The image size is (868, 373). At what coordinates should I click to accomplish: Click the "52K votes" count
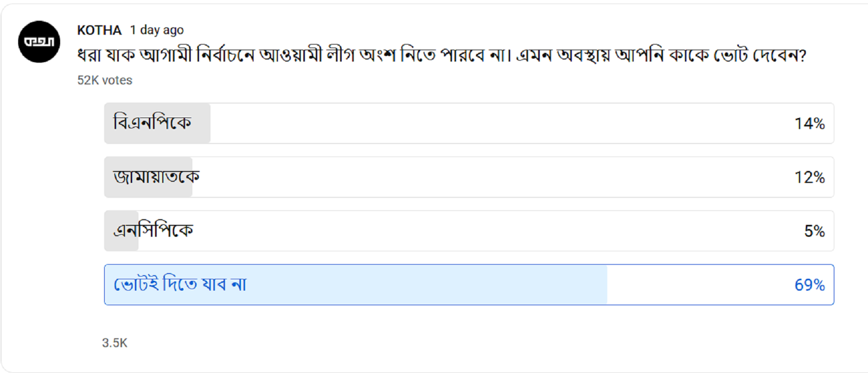(x=105, y=80)
